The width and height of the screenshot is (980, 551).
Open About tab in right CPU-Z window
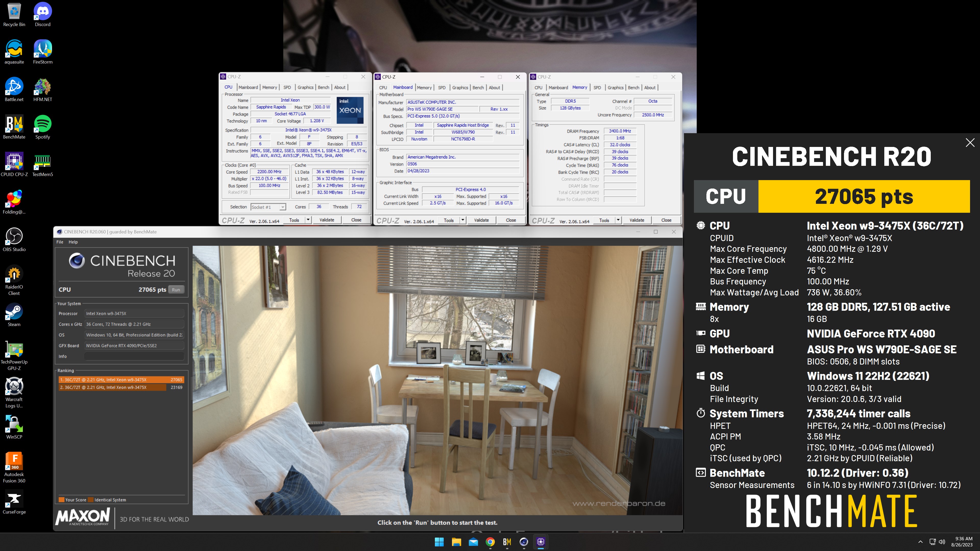pos(650,87)
